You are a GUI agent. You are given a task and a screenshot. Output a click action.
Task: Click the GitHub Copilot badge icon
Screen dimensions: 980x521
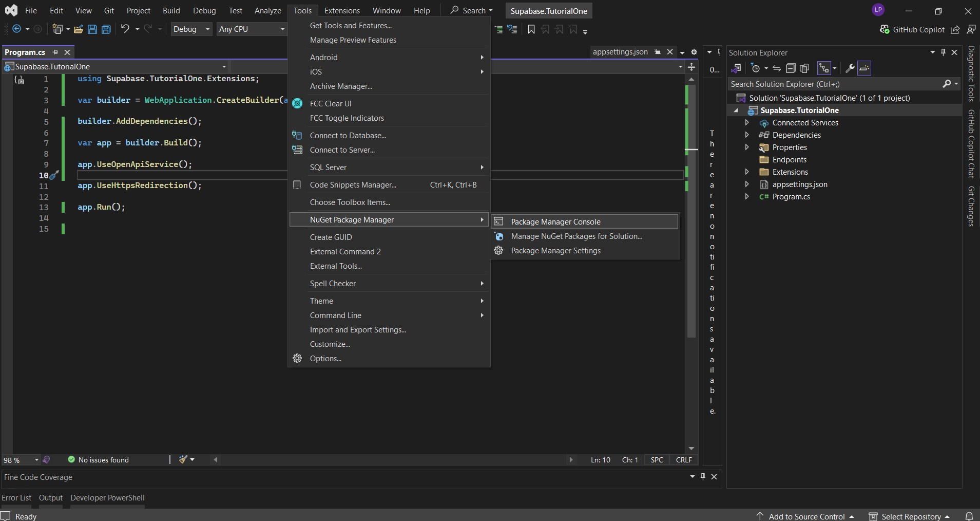[x=885, y=29]
